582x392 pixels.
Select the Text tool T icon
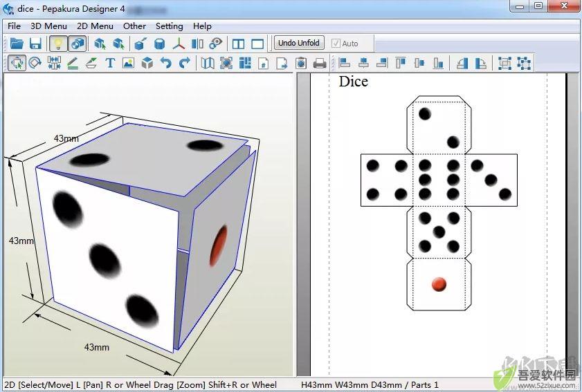point(110,63)
